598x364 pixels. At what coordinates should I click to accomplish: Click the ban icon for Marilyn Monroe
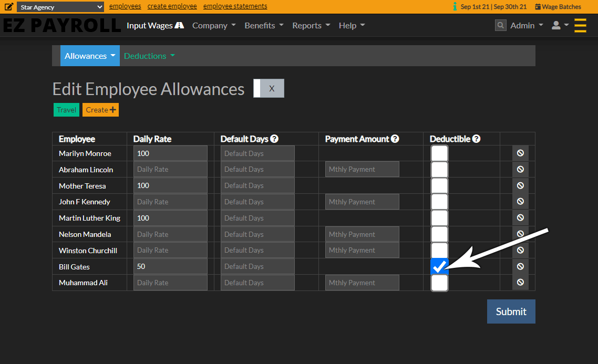click(x=520, y=153)
